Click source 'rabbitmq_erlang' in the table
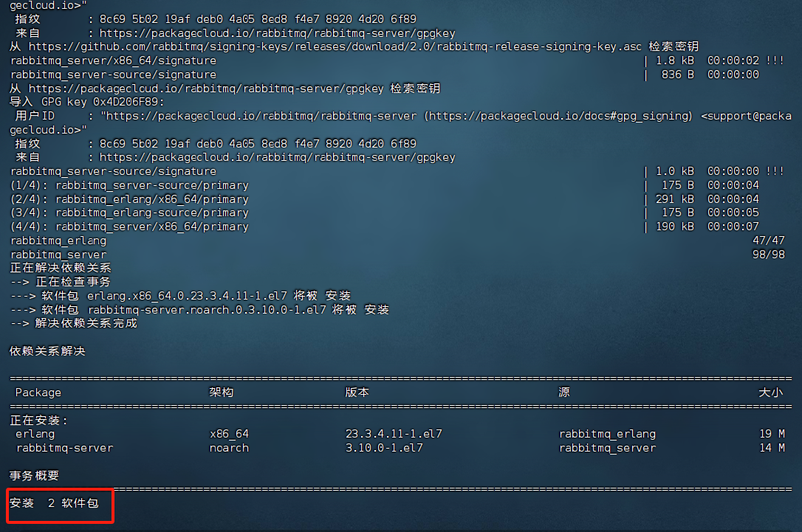The width and height of the screenshot is (802, 532). 607,434
